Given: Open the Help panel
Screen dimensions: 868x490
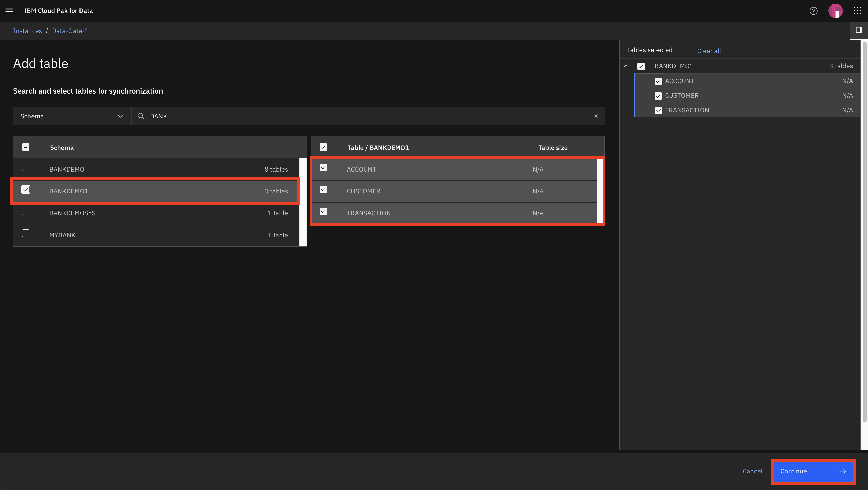Looking at the screenshot, I should pyautogui.click(x=813, y=10).
